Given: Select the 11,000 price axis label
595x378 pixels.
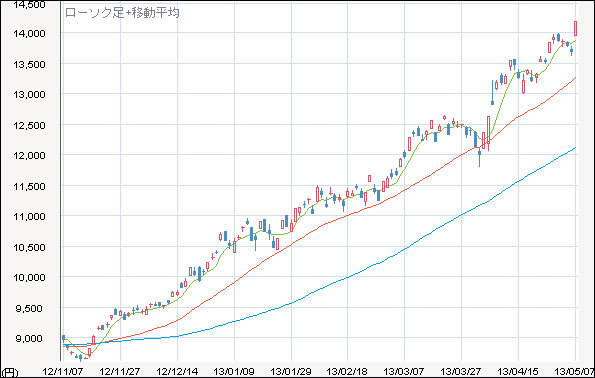Looking at the screenshot, I should pyautogui.click(x=29, y=216).
